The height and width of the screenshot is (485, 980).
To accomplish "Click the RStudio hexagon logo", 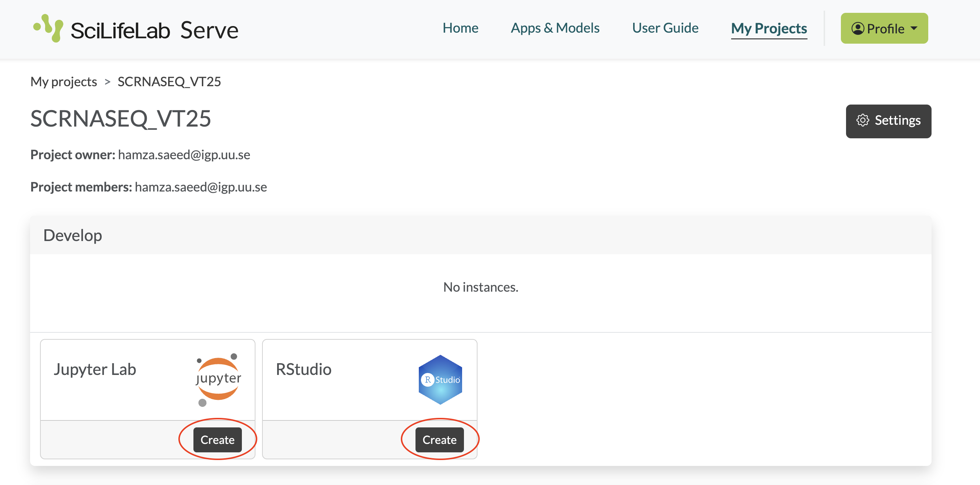I will pos(440,379).
